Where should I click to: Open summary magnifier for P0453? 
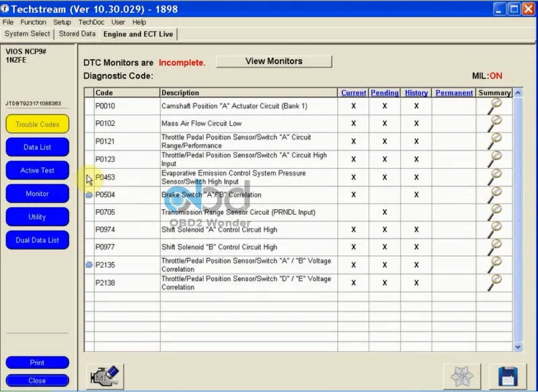click(x=494, y=177)
